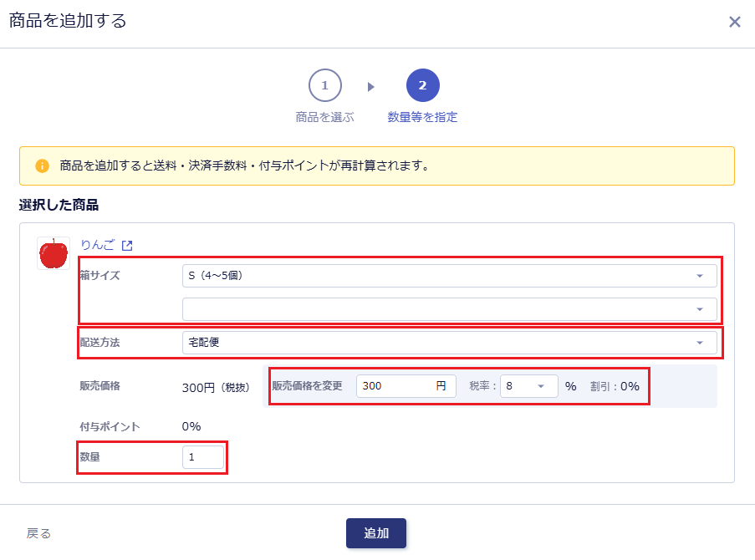Click the arrow between the steps
The width and height of the screenshot is (755, 560).
click(371, 86)
